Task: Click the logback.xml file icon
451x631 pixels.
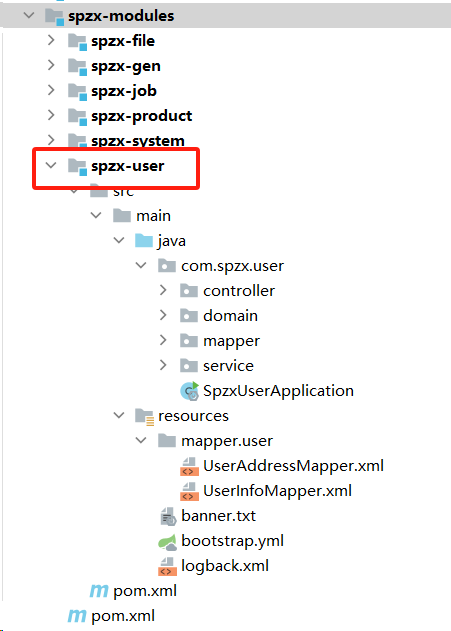Action: [x=167, y=566]
